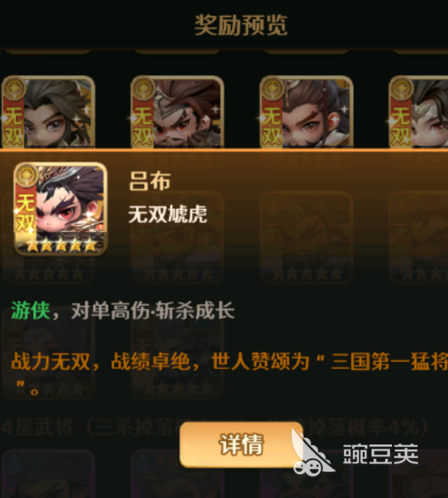Tap the red 无双 badge on 吕布's portrait
Viewport: 448px width, 498px height.
[x=26, y=212]
